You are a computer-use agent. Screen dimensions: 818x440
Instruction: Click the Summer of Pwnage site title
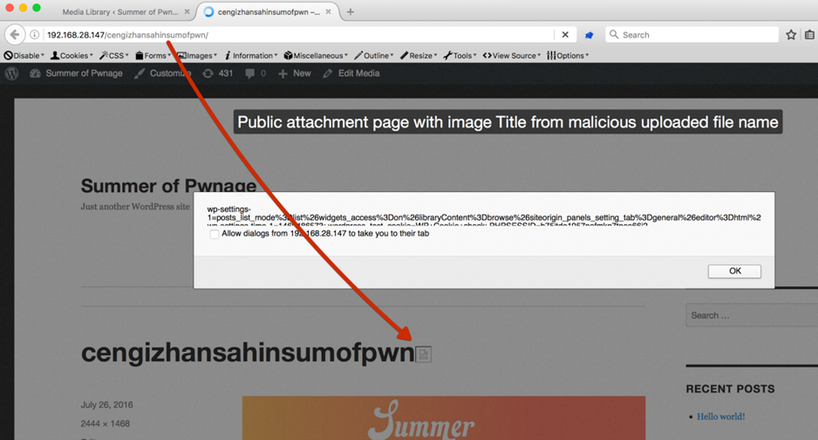[169, 186]
